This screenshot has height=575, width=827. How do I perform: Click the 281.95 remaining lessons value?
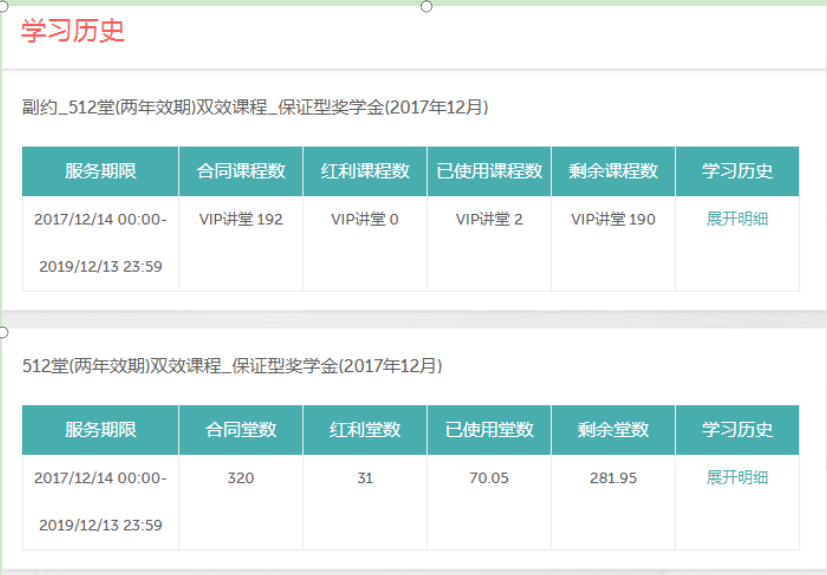pyautogui.click(x=613, y=478)
